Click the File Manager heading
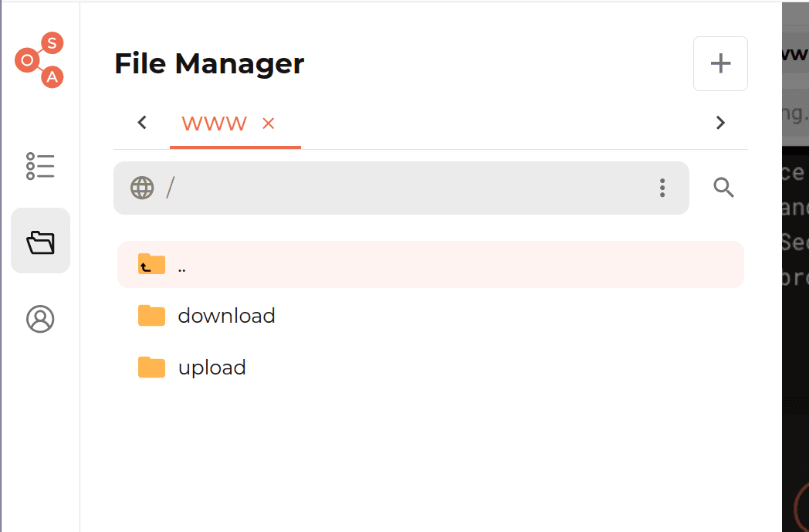Image resolution: width=809 pixels, height=532 pixels. click(209, 63)
